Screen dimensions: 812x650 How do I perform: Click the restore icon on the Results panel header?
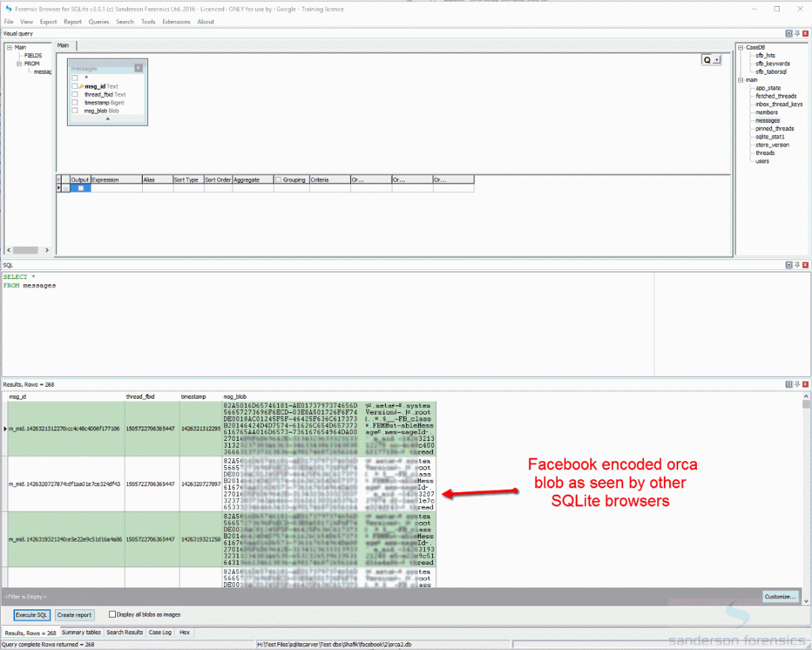(788, 384)
